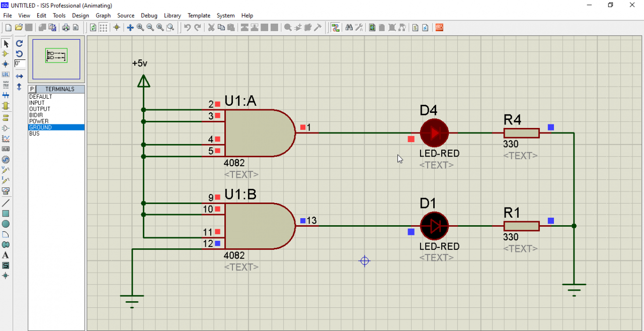The height and width of the screenshot is (331, 644).
Task: Select the Device Pins mode tool
Action: click(x=6, y=128)
